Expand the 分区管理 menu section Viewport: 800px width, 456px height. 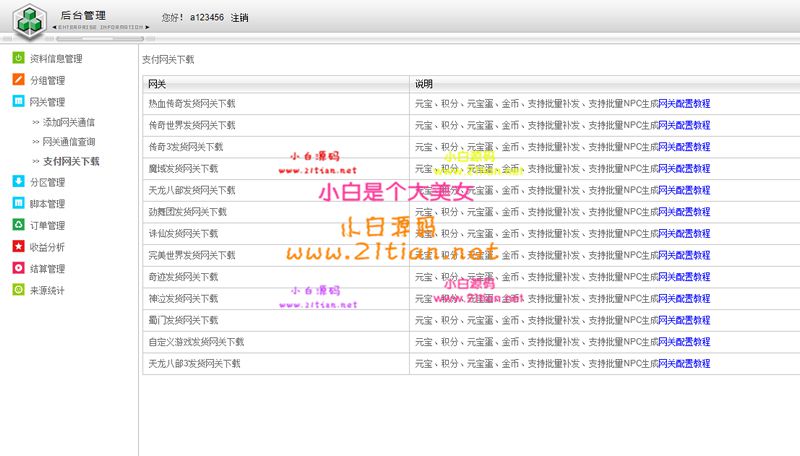[x=47, y=182]
